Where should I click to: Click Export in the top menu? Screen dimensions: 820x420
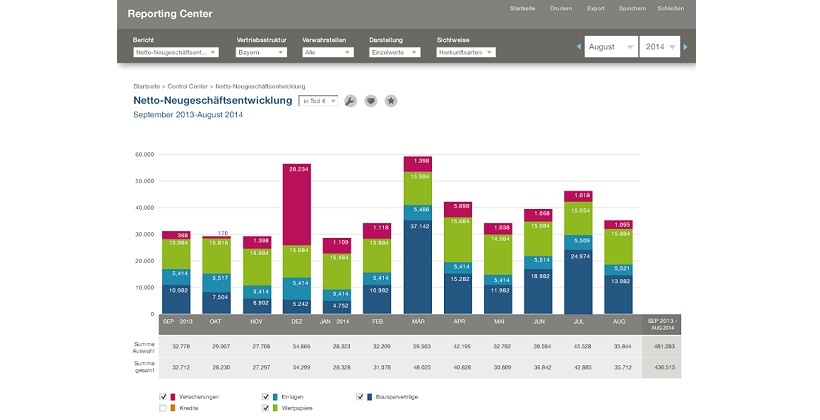(x=596, y=8)
